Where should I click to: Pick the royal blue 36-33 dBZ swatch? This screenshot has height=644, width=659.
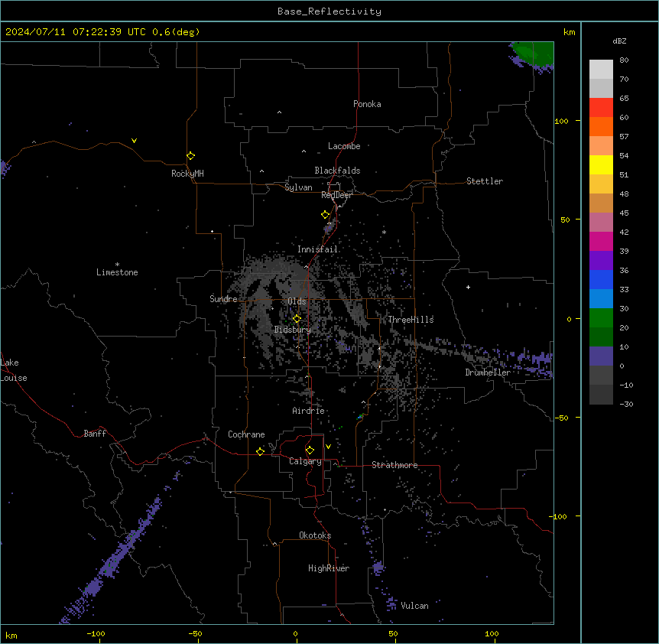601,279
